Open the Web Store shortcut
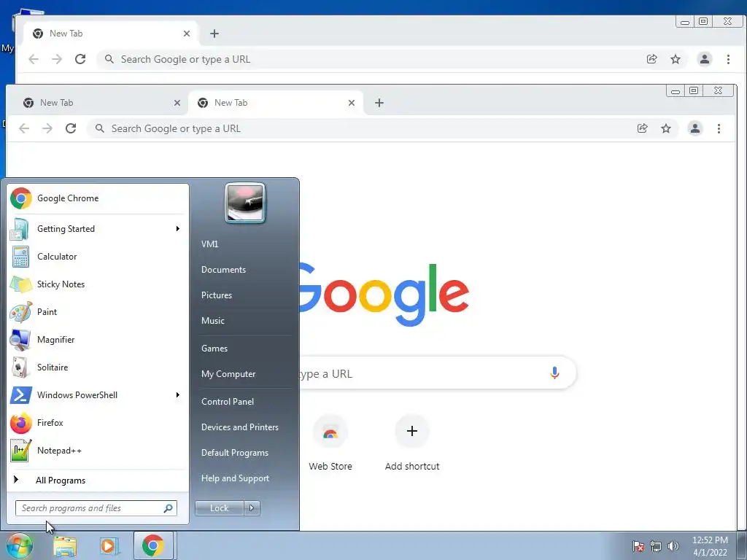747x560 pixels. 330,443
